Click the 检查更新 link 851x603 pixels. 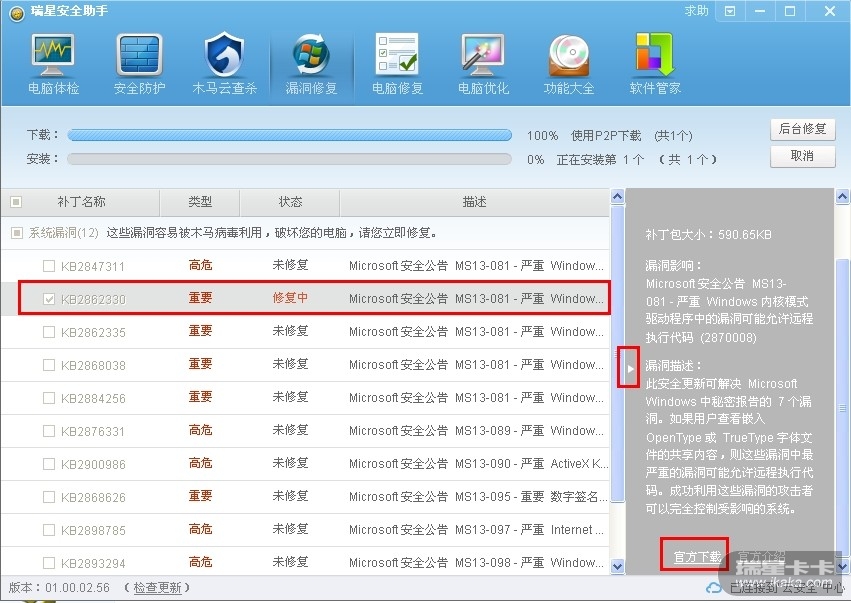click(x=157, y=588)
